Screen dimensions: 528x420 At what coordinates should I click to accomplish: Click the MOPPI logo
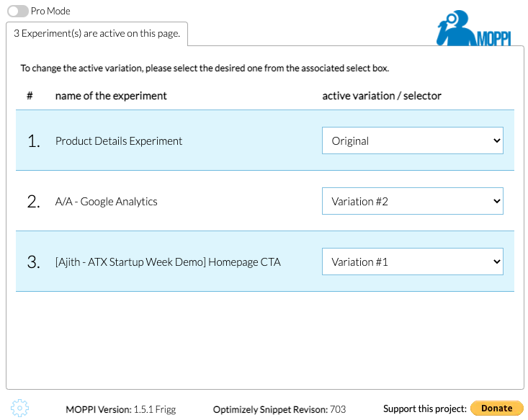pyautogui.click(x=474, y=28)
